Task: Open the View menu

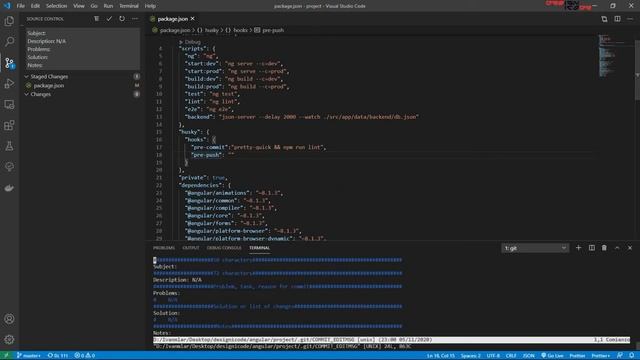Action: (78, 6)
